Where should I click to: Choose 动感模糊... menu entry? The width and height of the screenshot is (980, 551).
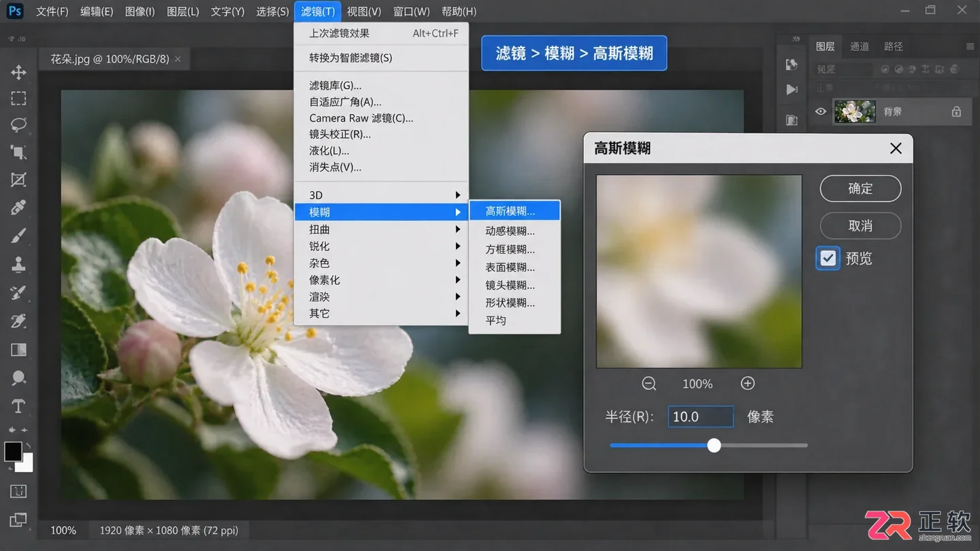[514, 231]
